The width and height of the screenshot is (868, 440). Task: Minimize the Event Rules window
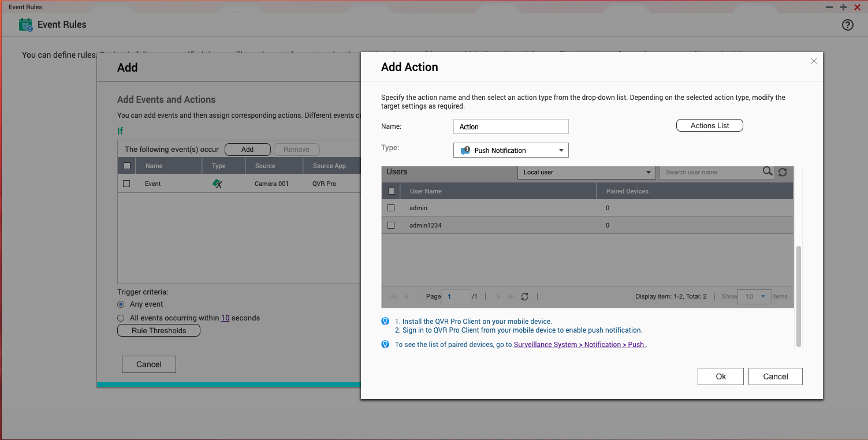pos(829,7)
